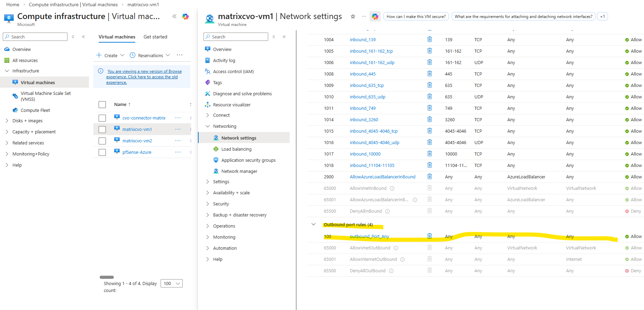Expand the Security menu group
This screenshot has height=310, width=644.
(x=221, y=204)
